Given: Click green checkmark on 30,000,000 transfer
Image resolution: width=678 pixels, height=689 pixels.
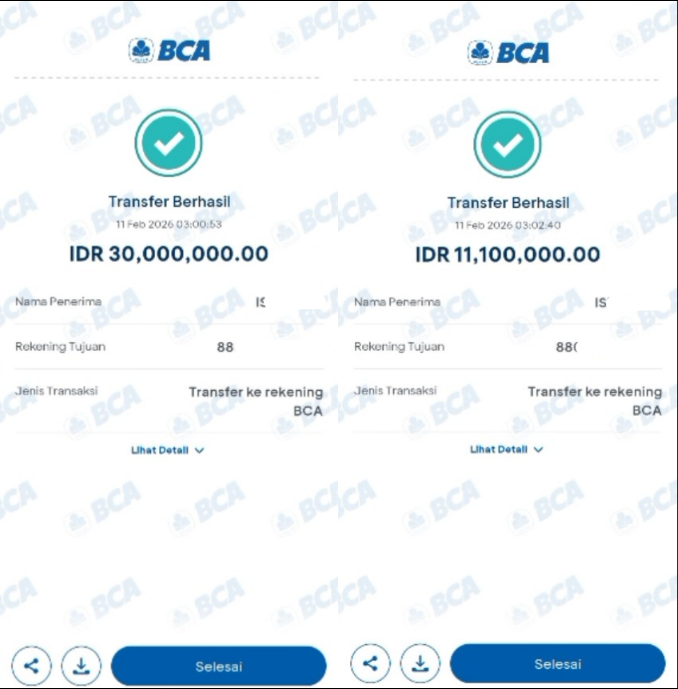Looking at the screenshot, I should (x=169, y=143).
